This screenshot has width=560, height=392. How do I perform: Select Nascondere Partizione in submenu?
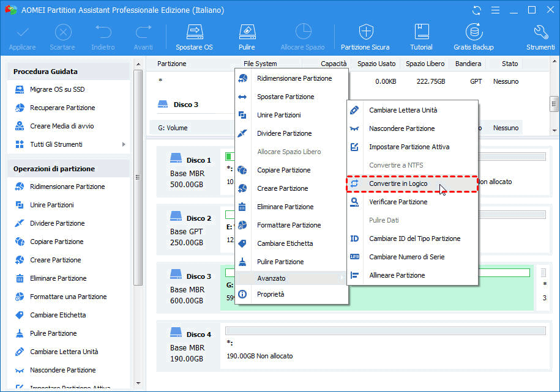click(x=413, y=128)
